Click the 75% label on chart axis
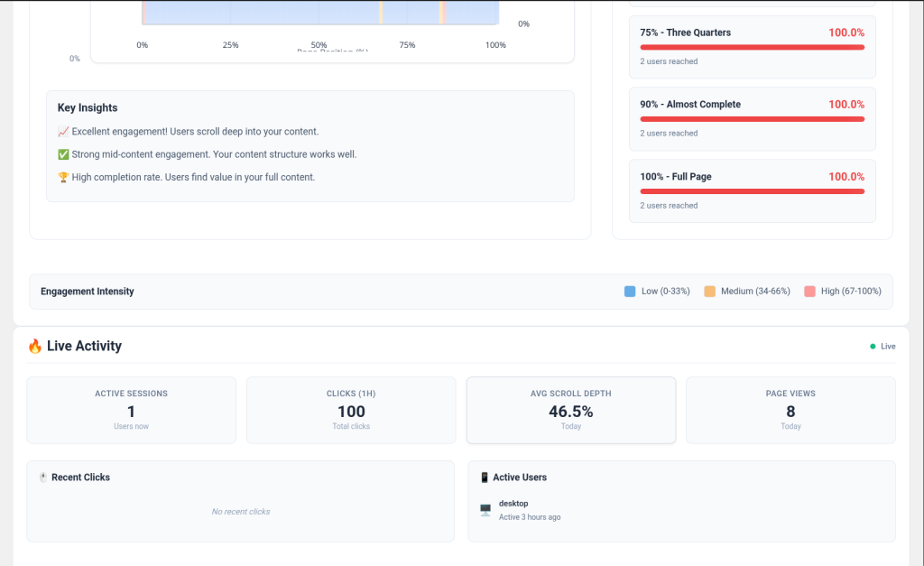This screenshot has width=924, height=566. click(x=407, y=45)
